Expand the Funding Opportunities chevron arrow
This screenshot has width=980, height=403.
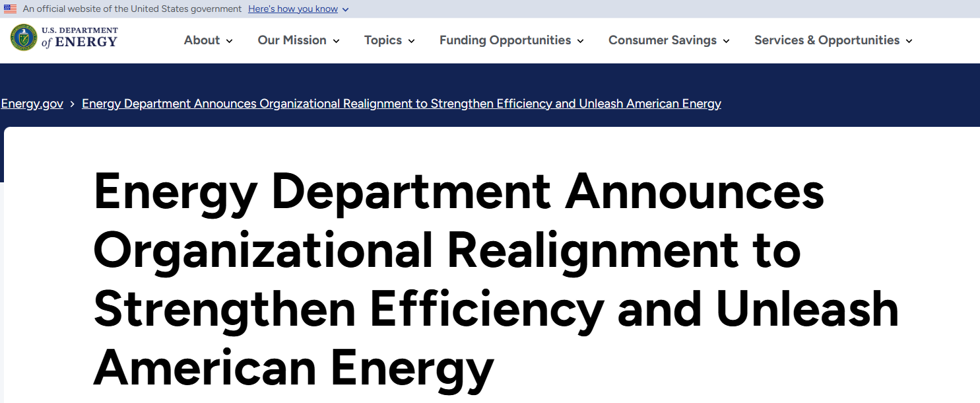[581, 41]
